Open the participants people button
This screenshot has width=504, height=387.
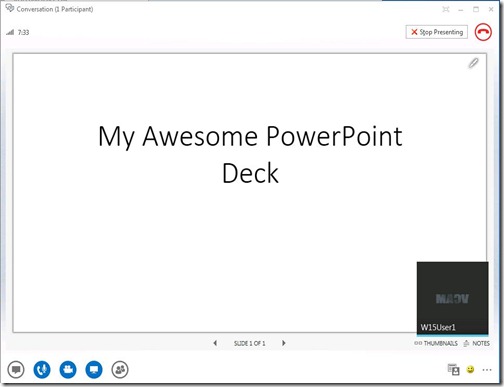click(x=120, y=370)
